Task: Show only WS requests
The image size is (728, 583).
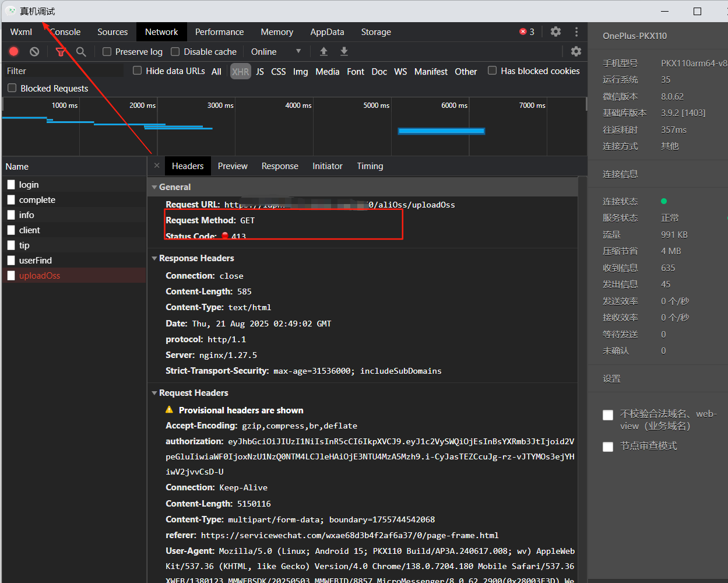Action: 400,72
